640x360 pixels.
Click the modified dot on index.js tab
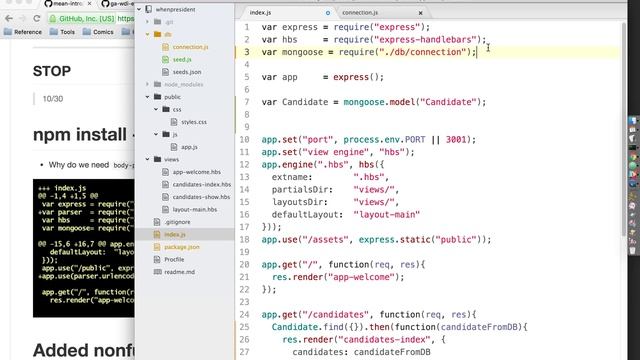point(328,13)
